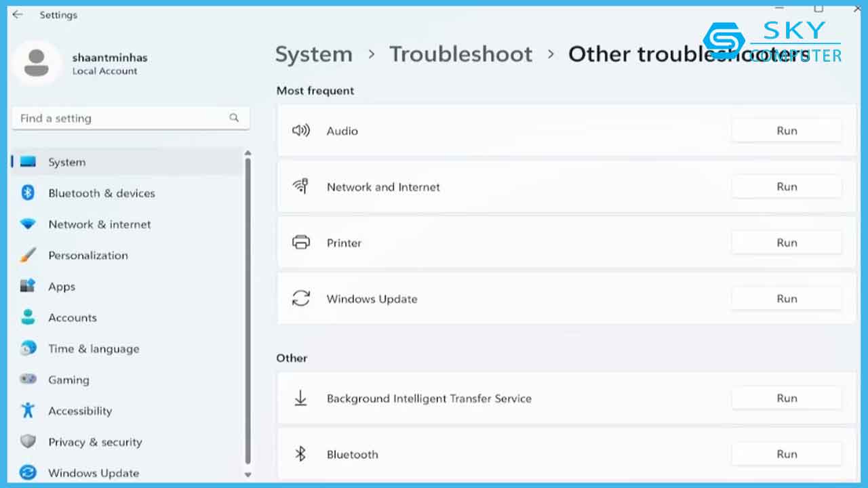
Task: Click the Bluetooth troubleshooter icon
Action: 300,454
